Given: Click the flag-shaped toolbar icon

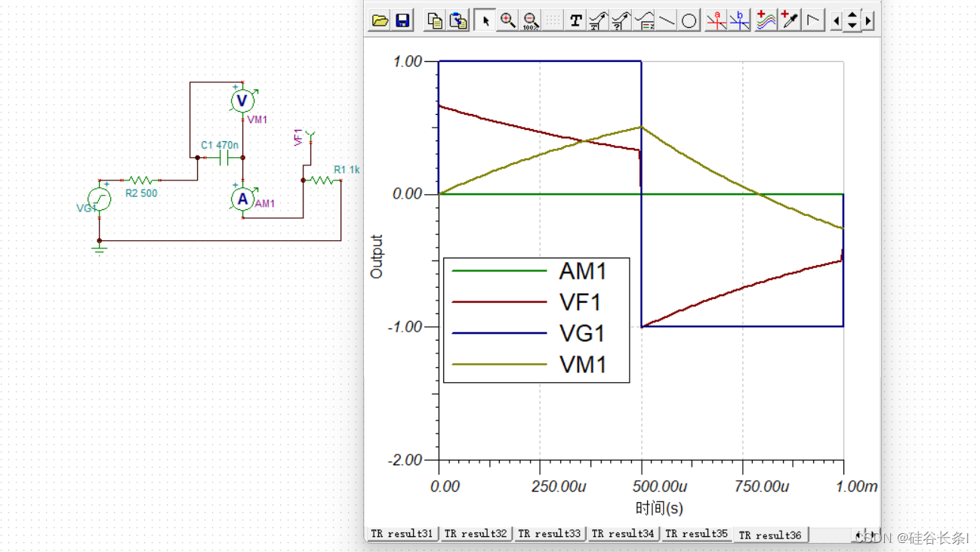Looking at the screenshot, I should point(813,20).
